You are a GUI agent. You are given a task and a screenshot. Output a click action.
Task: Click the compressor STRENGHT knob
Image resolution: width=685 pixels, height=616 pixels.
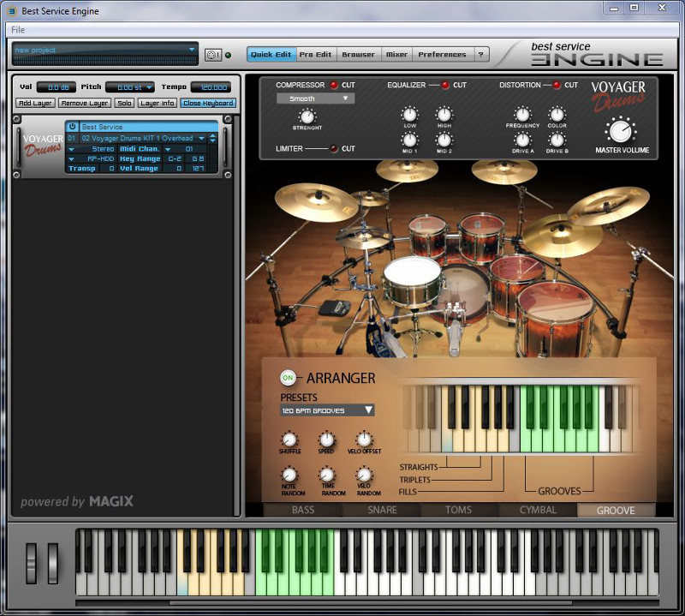pyautogui.click(x=307, y=117)
